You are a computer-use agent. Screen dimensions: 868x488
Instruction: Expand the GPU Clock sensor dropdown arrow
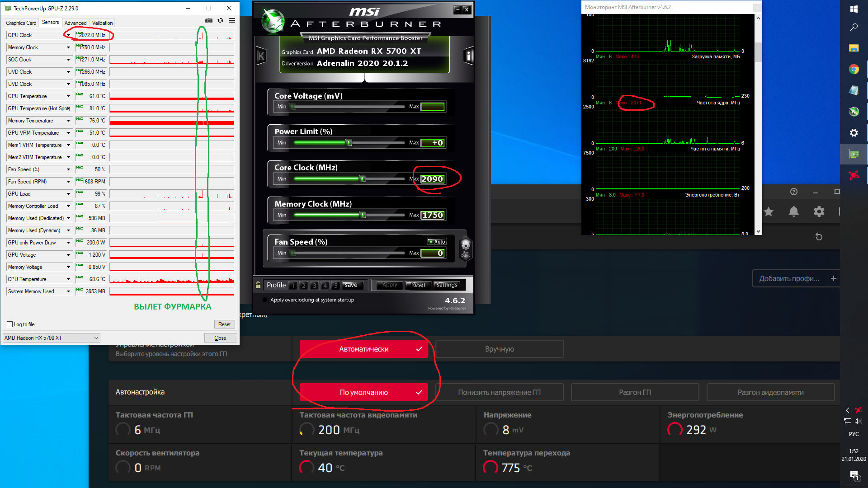tap(68, 35)
